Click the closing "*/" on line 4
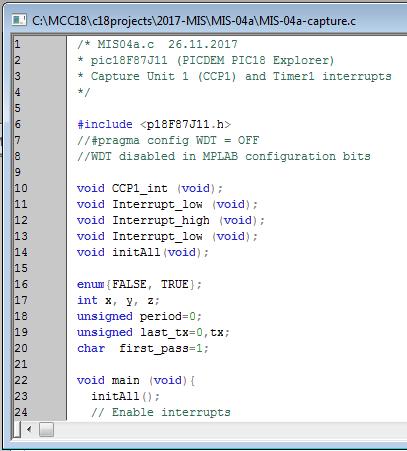 click(84, 92)
